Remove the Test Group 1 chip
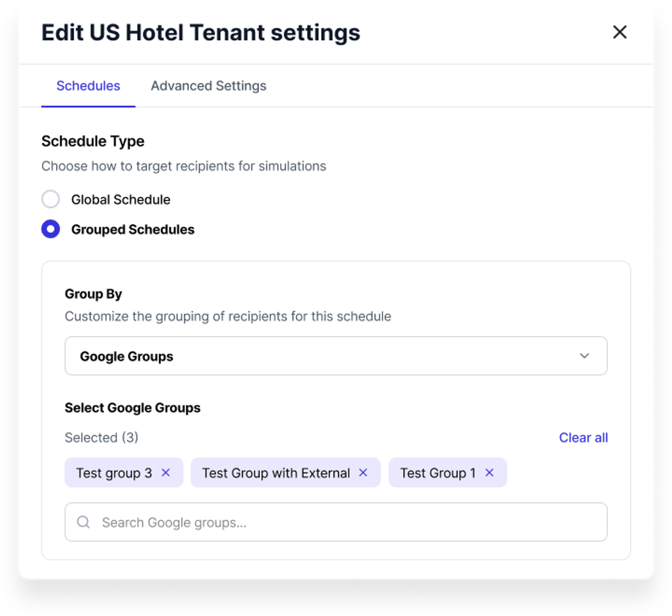This screenshot has width=672, height=616. (x=490, y=472)
